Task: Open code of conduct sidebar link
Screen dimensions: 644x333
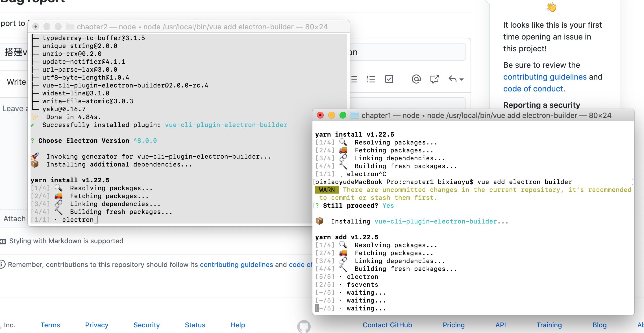Action: click(533, 89)
